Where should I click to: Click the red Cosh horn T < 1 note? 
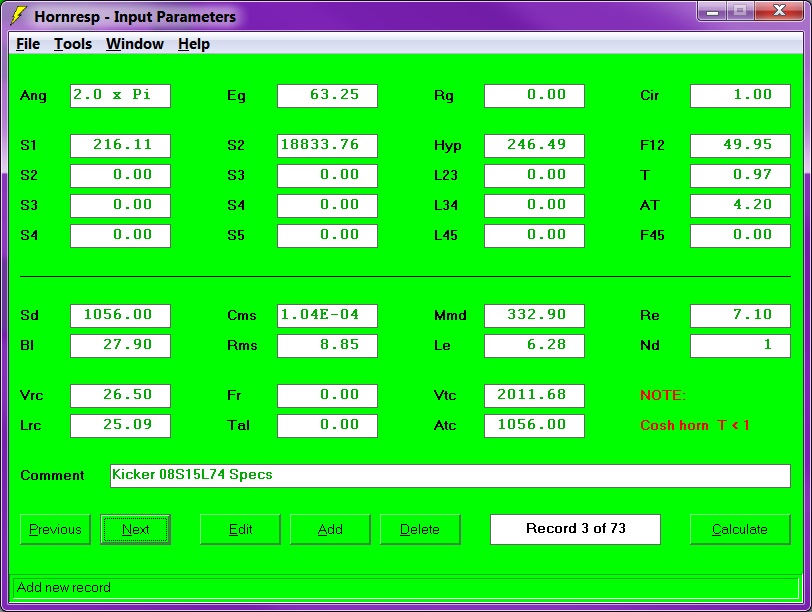click(694, 425)
